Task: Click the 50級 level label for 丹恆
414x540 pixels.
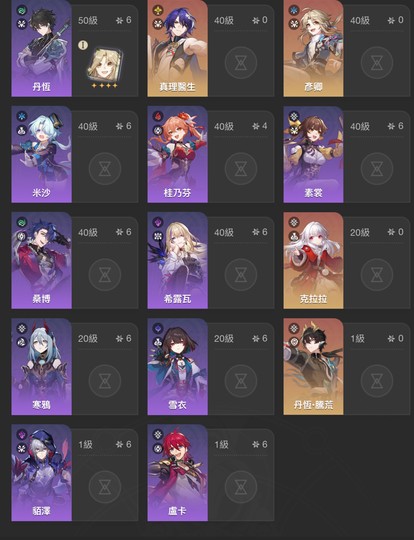Action: pos(88,20)
